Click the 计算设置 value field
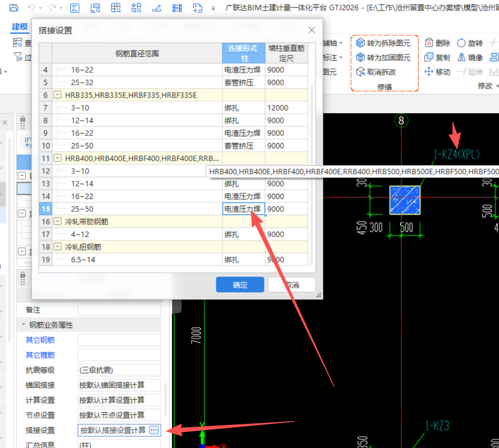Image resolution: width=499 pixels, height=448 pixels. pos(119,400)
